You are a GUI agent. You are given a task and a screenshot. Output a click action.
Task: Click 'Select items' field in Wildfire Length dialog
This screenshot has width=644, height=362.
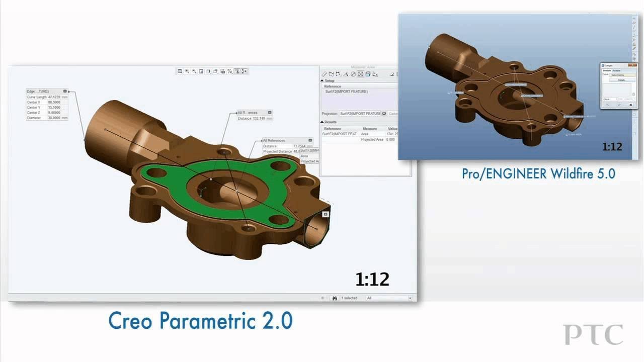pos(622,75)
